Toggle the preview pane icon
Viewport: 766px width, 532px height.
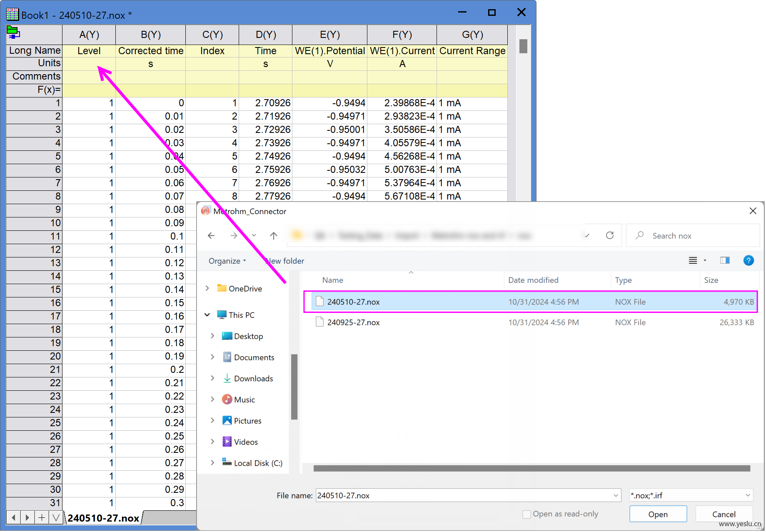[x=725, y=260]
